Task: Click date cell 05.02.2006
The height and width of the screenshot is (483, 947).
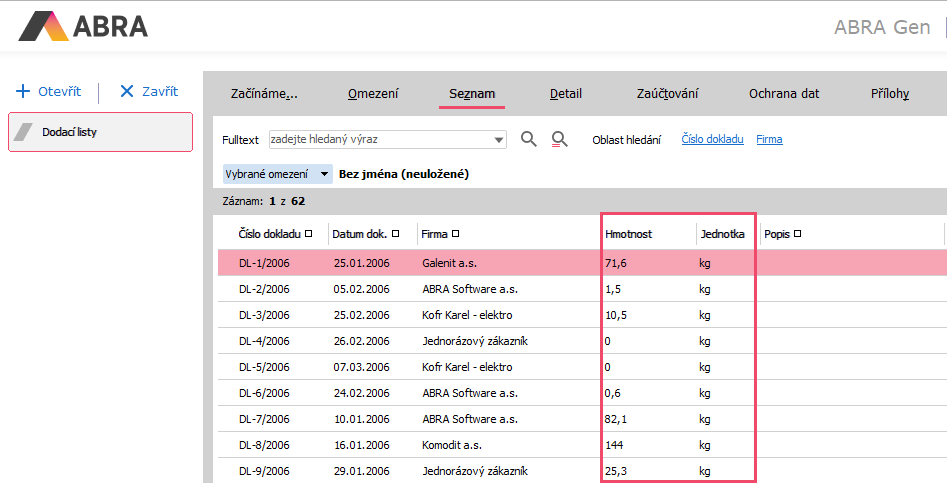Action: tap(361, 289)
